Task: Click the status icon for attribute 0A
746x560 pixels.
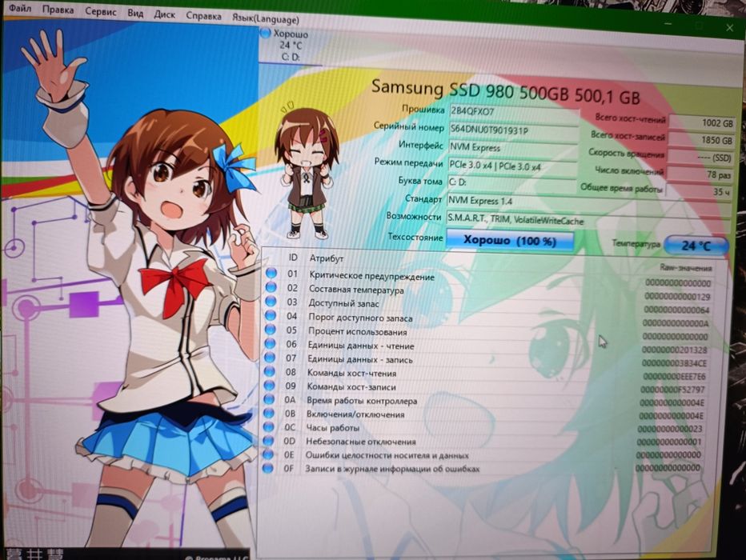Action: (269, 398)
